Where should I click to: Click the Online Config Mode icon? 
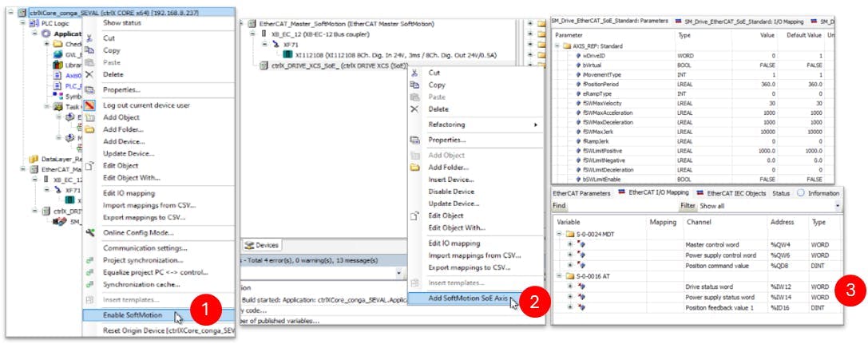click(x=89, y=232)
